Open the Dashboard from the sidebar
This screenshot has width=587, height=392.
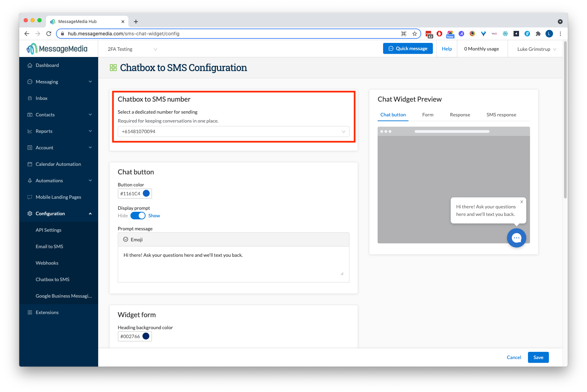(x=47, y=65)
